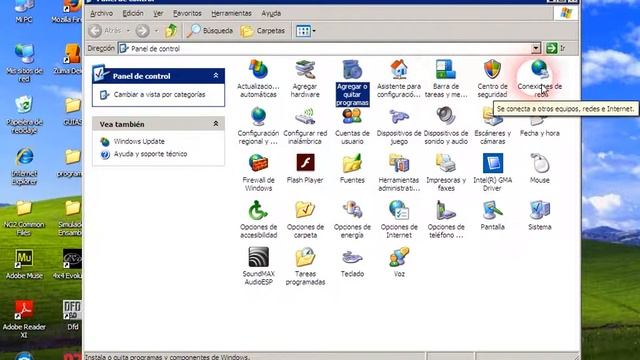Open Intel(R) GMA Driver icon
This screenshot has height=360, width=640.
[x=492, y=173]
